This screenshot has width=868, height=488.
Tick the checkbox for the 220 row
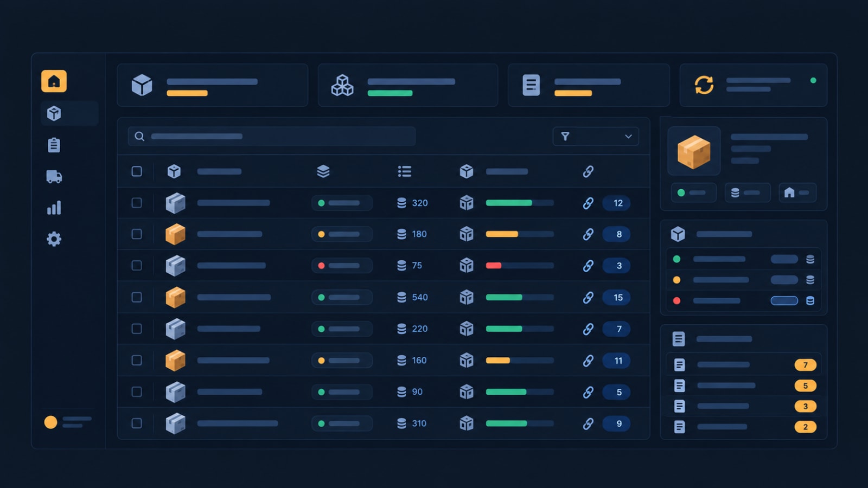[137, 329]
